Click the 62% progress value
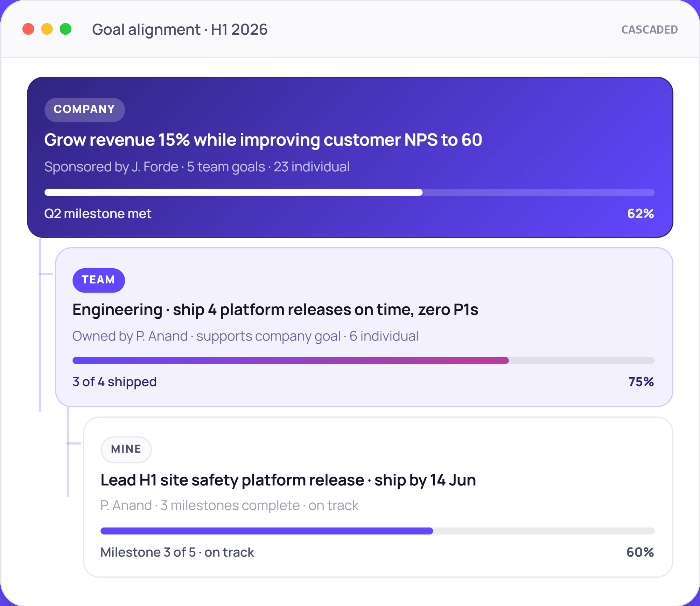 pyautogui.click(x=640, y=214)
